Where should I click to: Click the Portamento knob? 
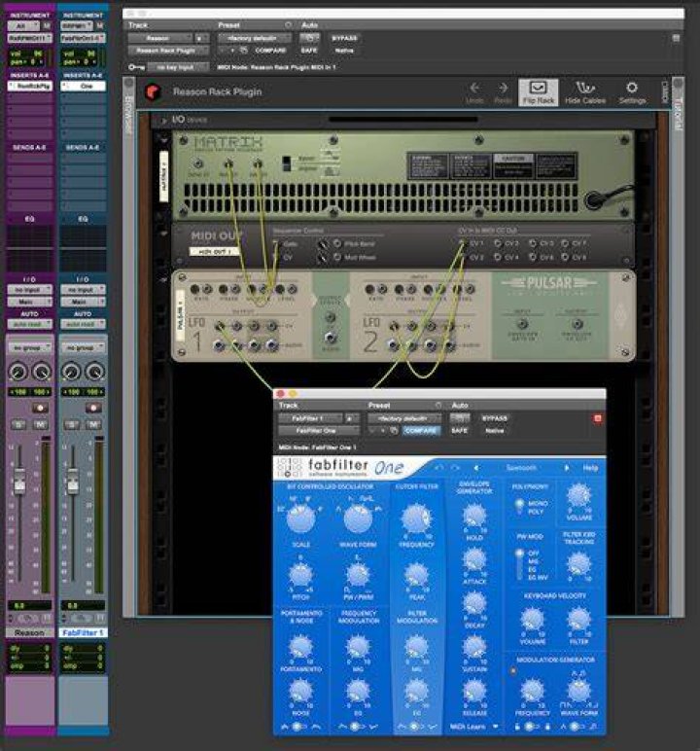click(x=300, y=647)
